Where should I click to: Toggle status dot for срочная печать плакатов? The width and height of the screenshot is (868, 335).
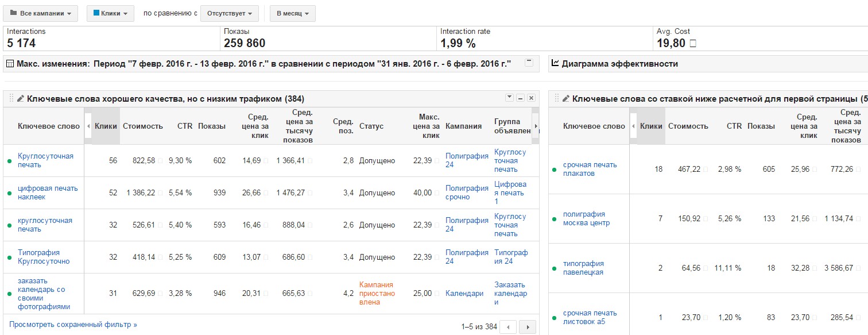click(555, 170)
